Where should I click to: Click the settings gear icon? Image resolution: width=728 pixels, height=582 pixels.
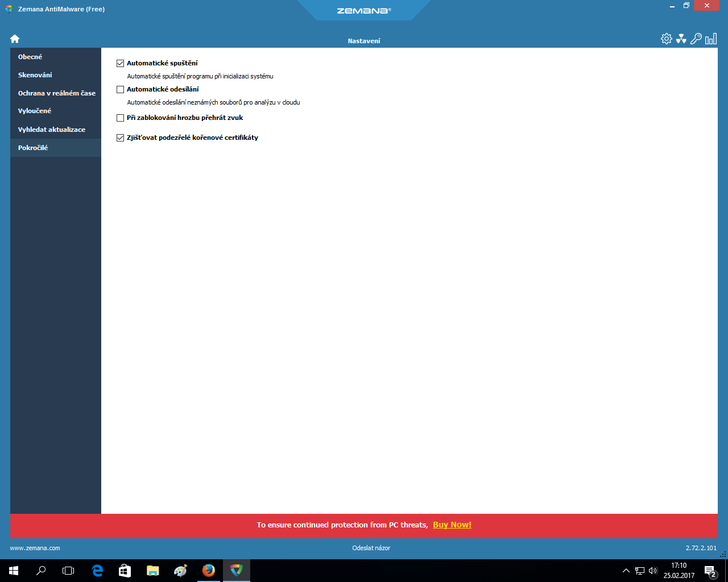[x=666, y=39]
